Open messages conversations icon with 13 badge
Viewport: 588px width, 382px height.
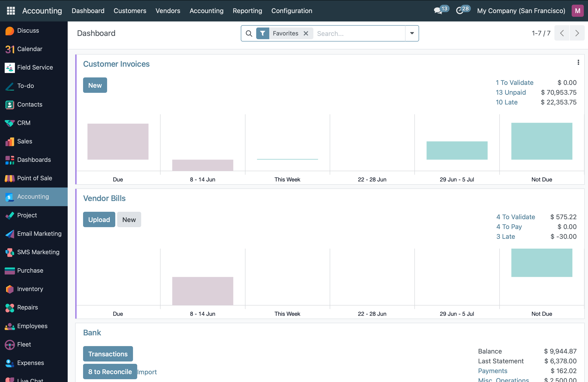pyautogui.click(x=438, y=11)
